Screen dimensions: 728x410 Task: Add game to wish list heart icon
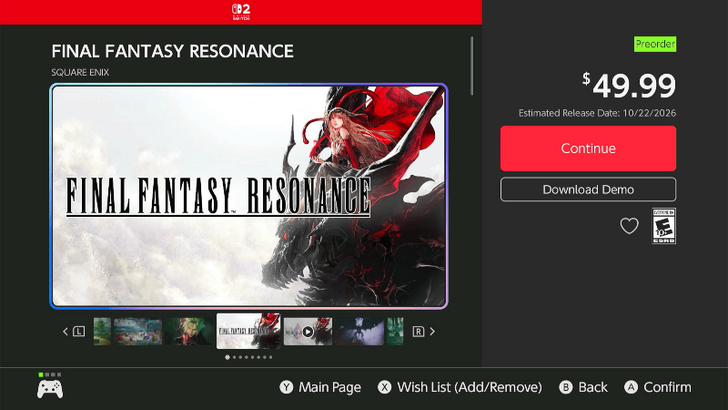629,226
